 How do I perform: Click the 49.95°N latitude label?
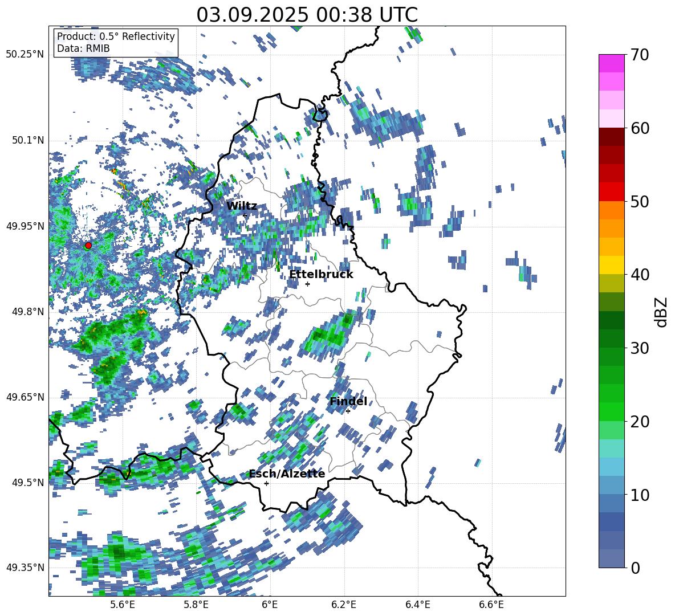click(x=25, y=226)
